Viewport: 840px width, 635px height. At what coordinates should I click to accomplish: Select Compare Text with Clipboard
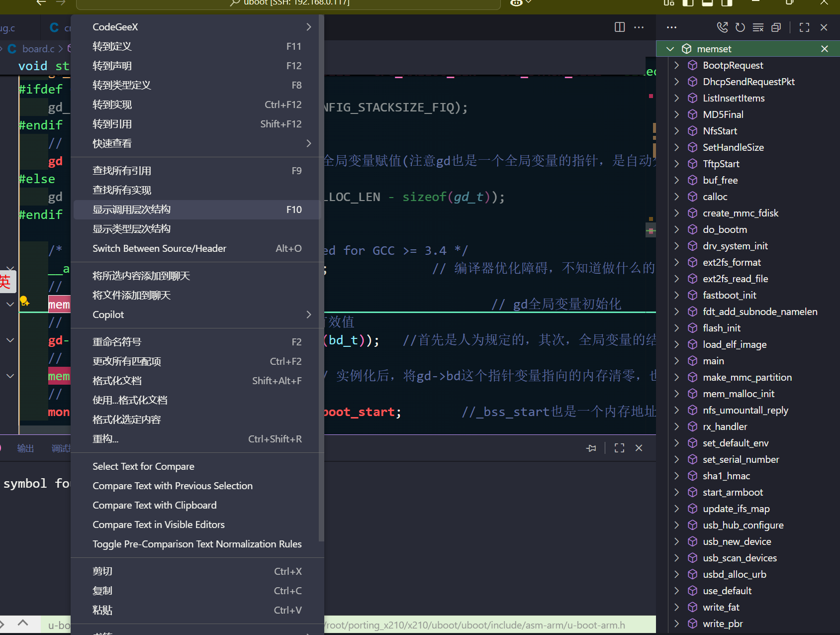pos(197,505)
